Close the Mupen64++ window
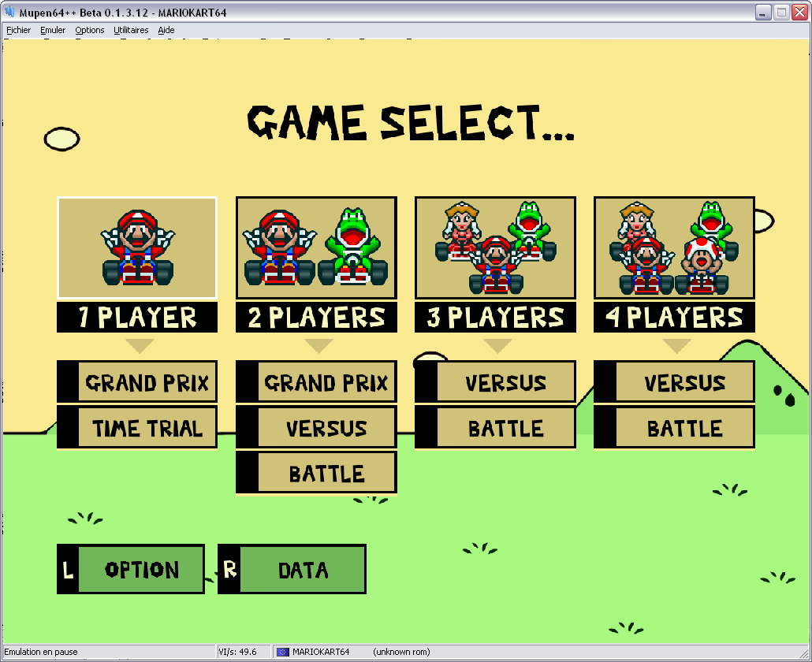 (799, 12)
